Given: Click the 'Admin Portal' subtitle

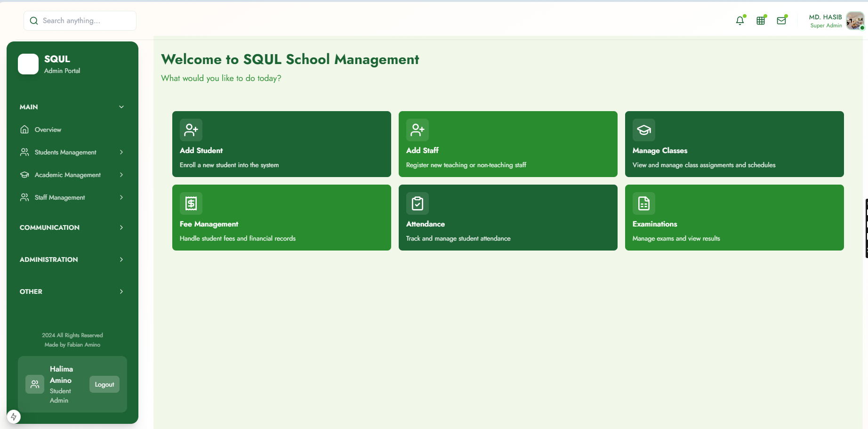Looking at the screenshot, I should pyautogui.click(x=62, y=71).
